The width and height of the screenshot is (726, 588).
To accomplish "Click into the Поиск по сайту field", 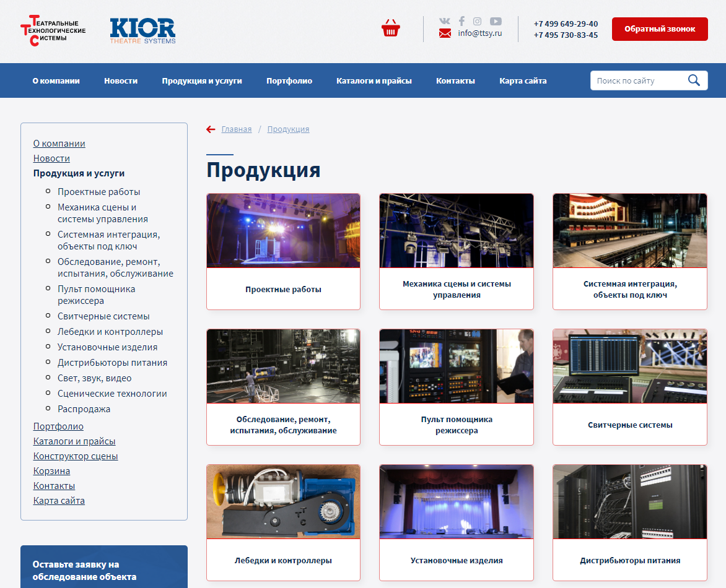I will pyautogui.click(x=638, y=80).
